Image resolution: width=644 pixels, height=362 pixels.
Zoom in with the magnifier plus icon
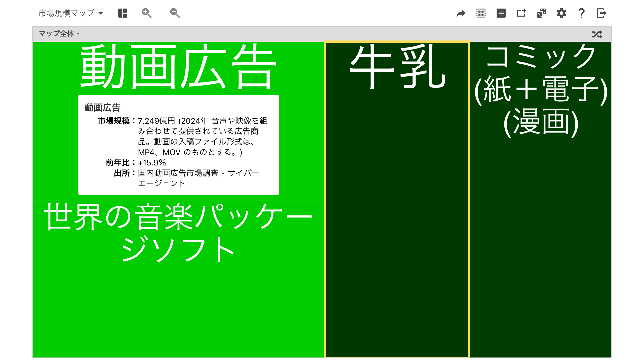click(147, 13)
